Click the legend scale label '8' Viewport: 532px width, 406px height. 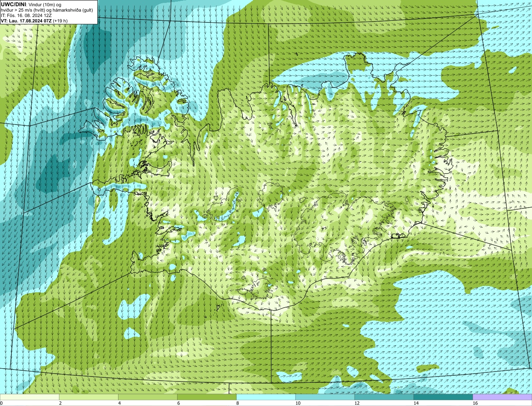238,403
